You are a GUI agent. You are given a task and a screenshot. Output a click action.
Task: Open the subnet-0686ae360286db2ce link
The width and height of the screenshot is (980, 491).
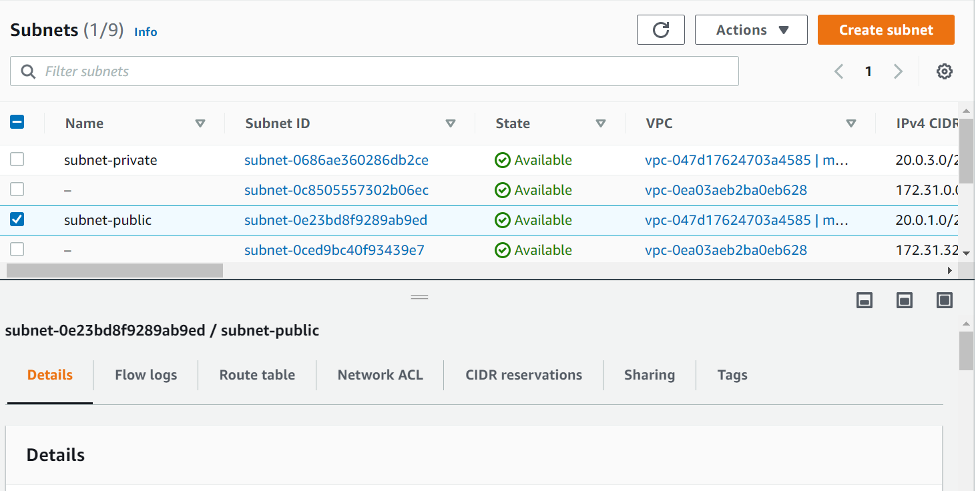(336, 159)
